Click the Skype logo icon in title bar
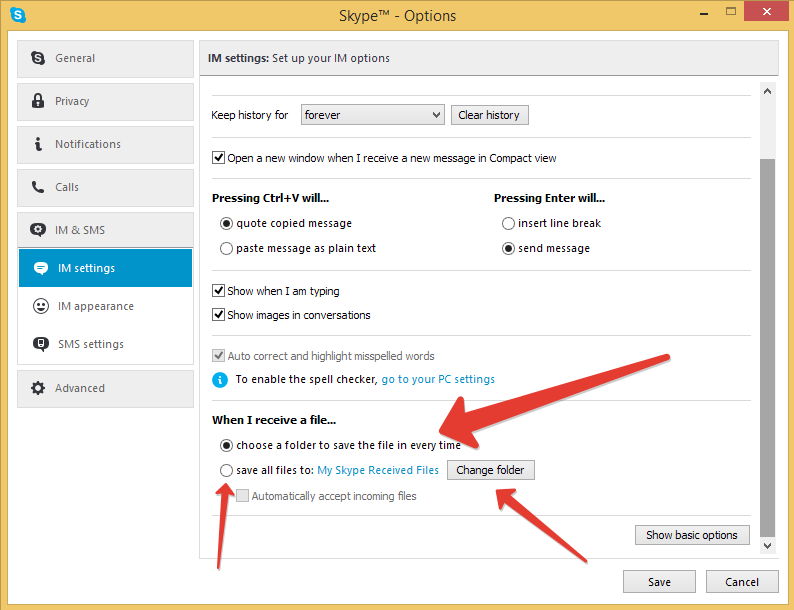794x610 pixels. click(x=18, y=15)
